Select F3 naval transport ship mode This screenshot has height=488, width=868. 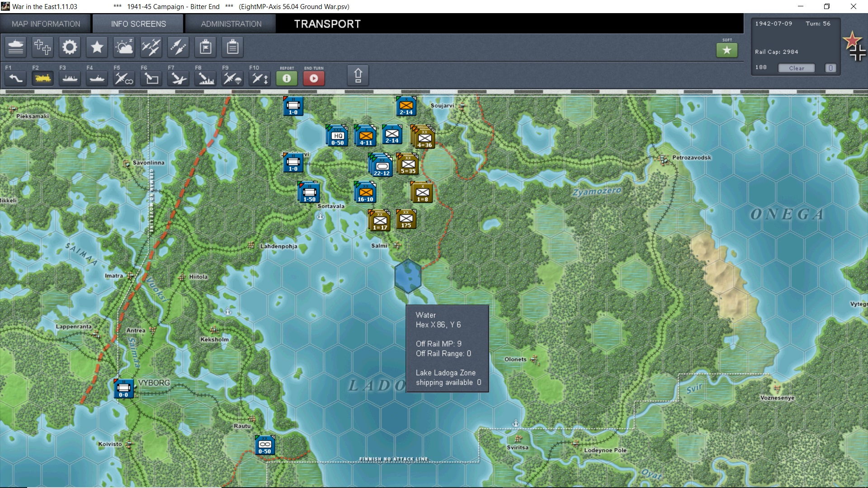(70, 79)
